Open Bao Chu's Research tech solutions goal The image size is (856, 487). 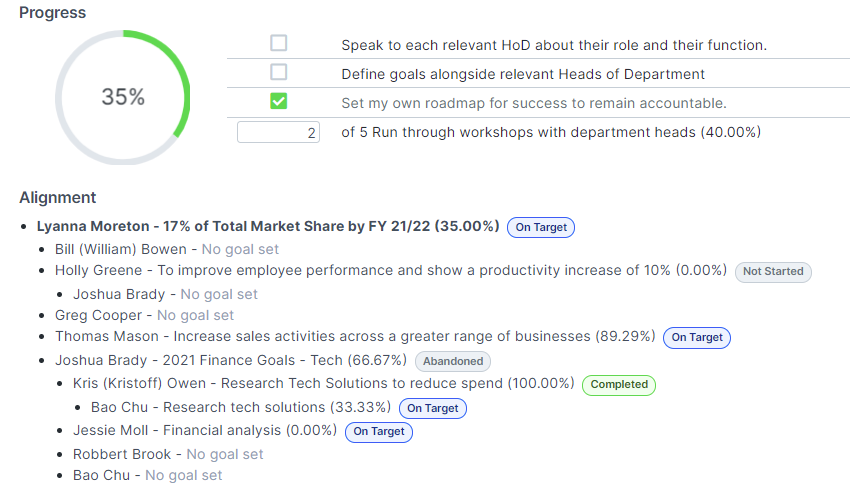click(242, 407)
